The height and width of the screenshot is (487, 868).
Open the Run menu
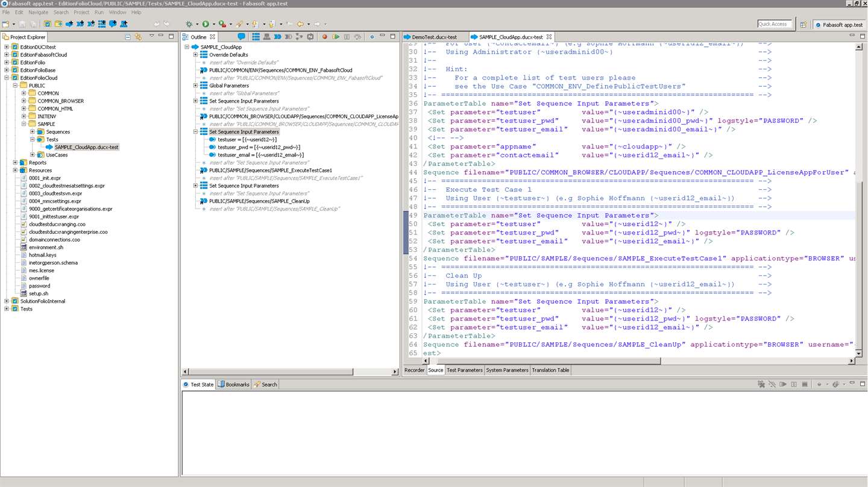click(x=99, y=12)
